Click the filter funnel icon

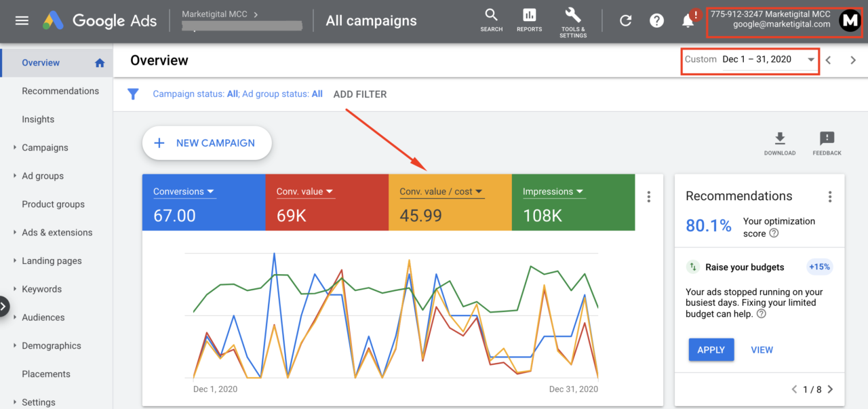tap(134, 94)
